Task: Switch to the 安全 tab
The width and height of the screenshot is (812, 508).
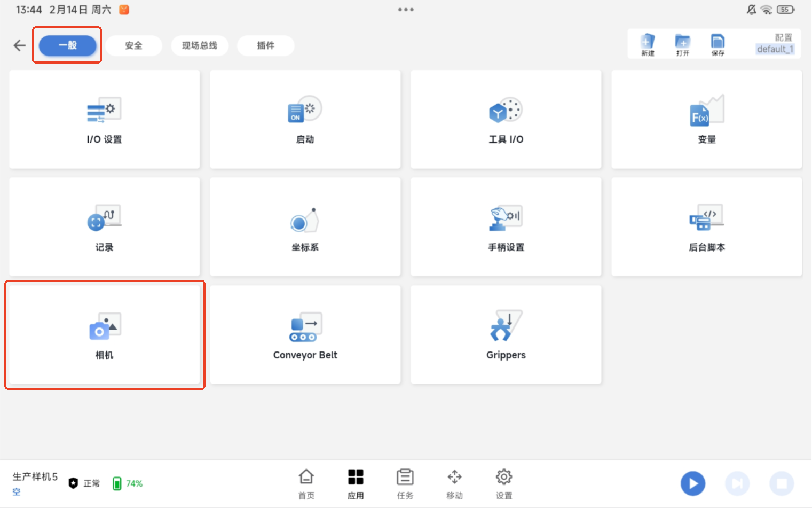Action: (134, 45)
